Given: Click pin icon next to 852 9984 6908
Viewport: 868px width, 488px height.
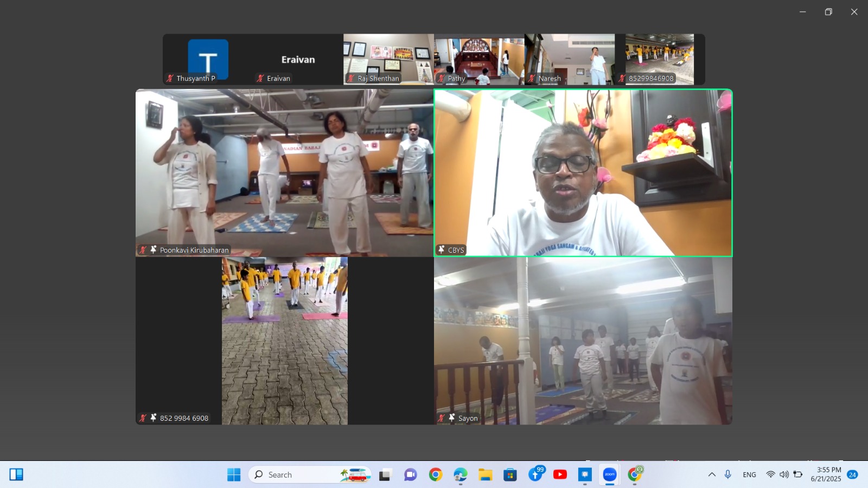Looking at the screenshot, I should (154, 418).
